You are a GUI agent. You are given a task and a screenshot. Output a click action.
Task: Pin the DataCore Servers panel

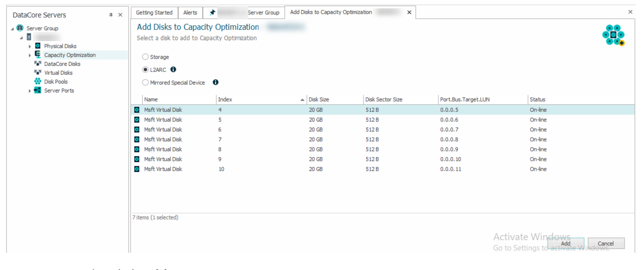point(111,15)
